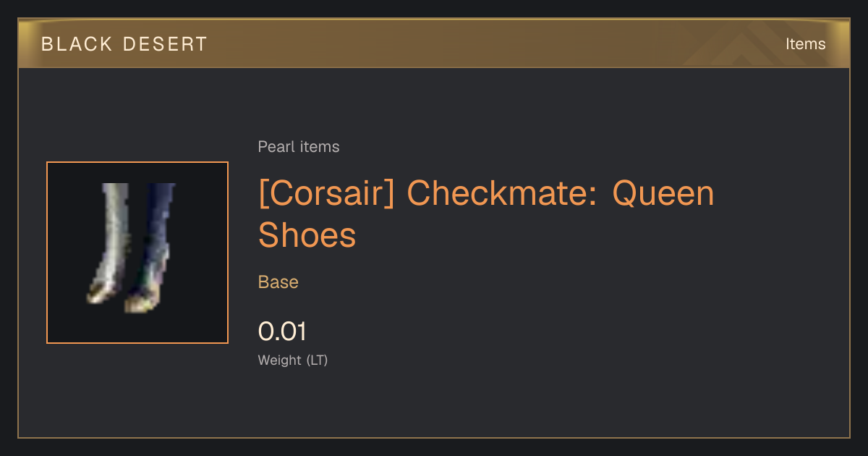Click the BLACK DESERT header title
This screenshot has height=456, width=868.
(124, 44)
